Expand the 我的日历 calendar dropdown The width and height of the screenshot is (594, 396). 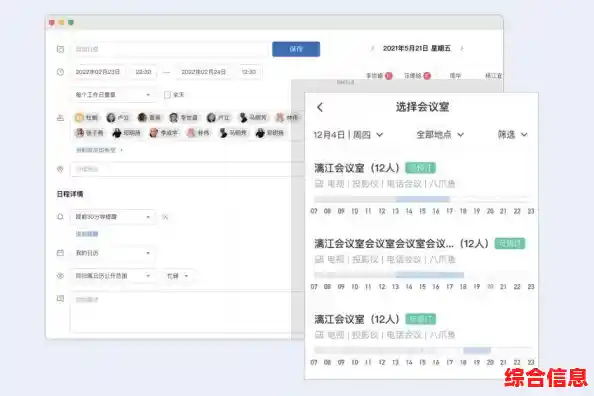click(x=113, y=253)
